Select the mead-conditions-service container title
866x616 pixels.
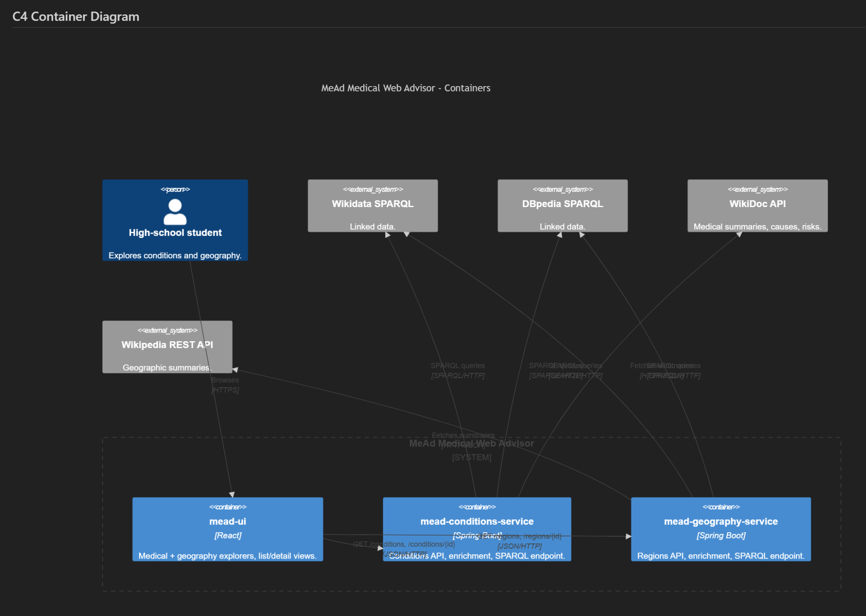476,521
